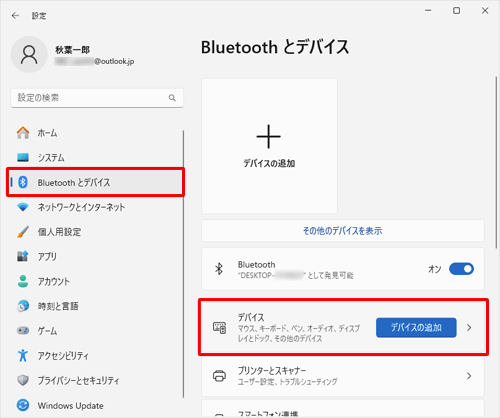Click the magnifier icon in the search box
This screenshot has height=418, width=500.
(x=172, y=98)
